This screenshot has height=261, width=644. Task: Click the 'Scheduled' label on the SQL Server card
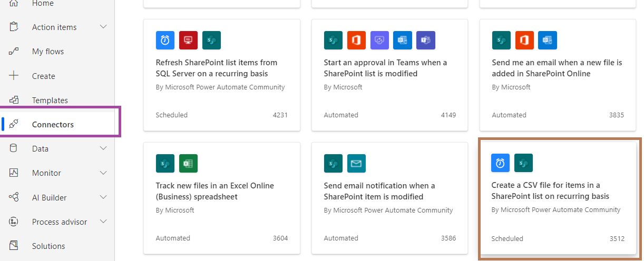(x=172, y=115)
